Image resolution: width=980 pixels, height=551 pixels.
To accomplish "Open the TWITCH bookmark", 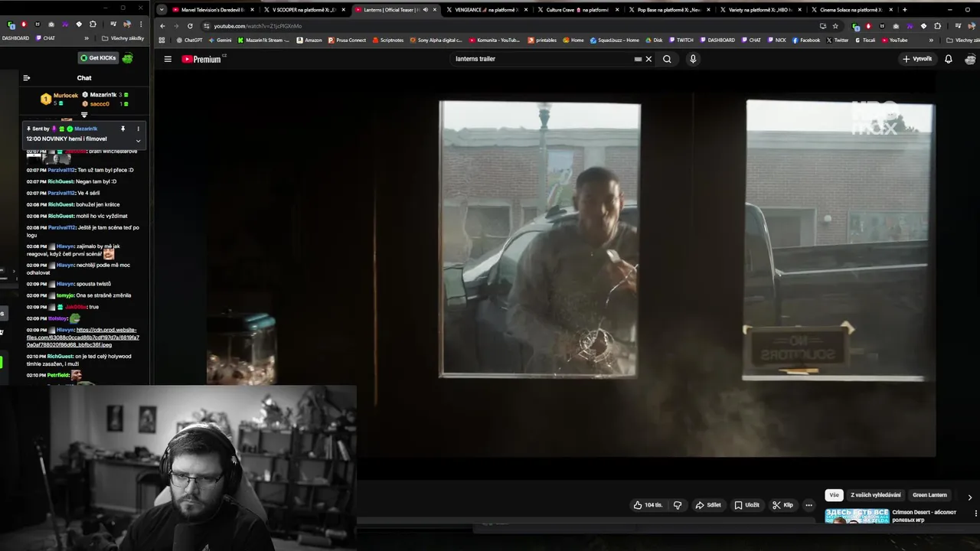I will point(681,40).
